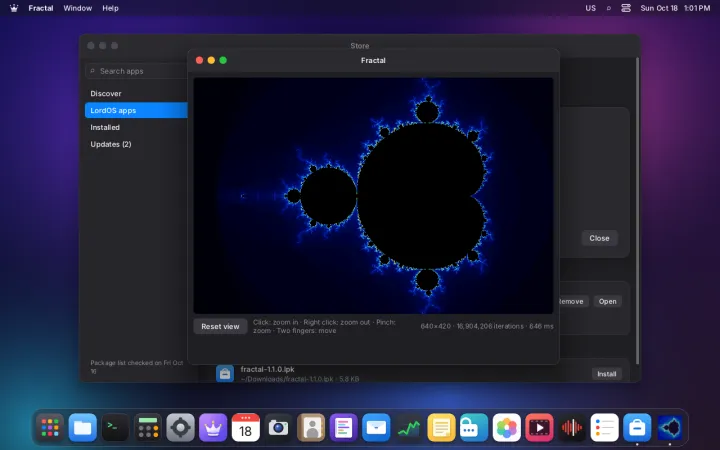Click the US input source indicator

pyautogui.click(x=591, y=8)
